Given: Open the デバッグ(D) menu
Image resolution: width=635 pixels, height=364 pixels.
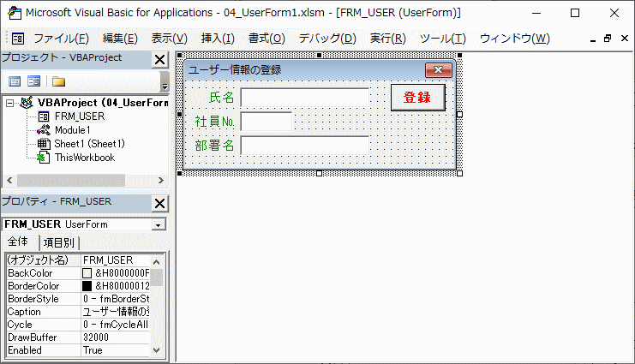Looking at the screenshot, I should (x=327, y=39).
